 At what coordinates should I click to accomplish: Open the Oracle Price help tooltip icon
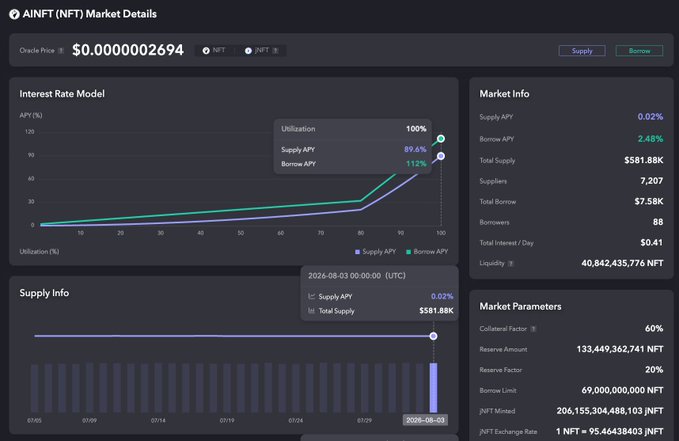(61, 51)
